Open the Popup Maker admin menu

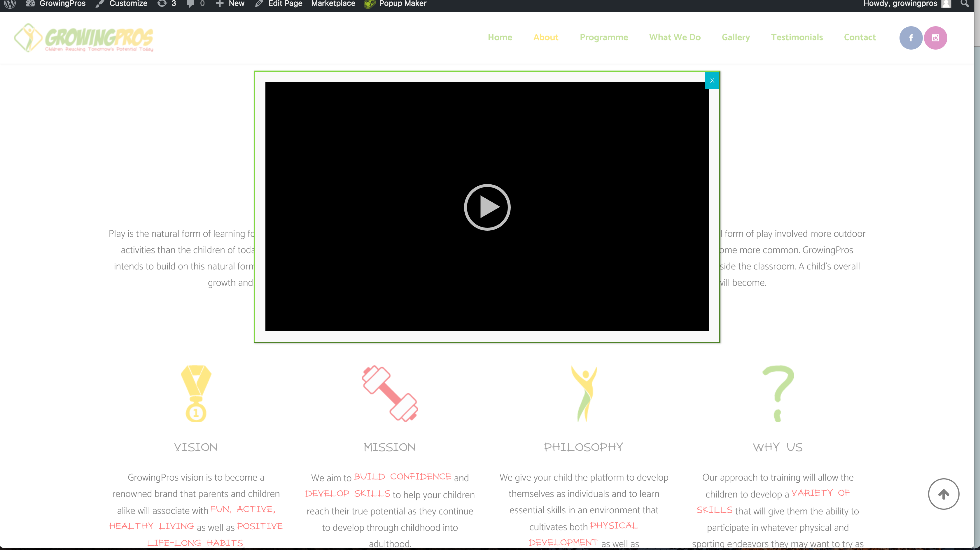click(x=395, y=4)
